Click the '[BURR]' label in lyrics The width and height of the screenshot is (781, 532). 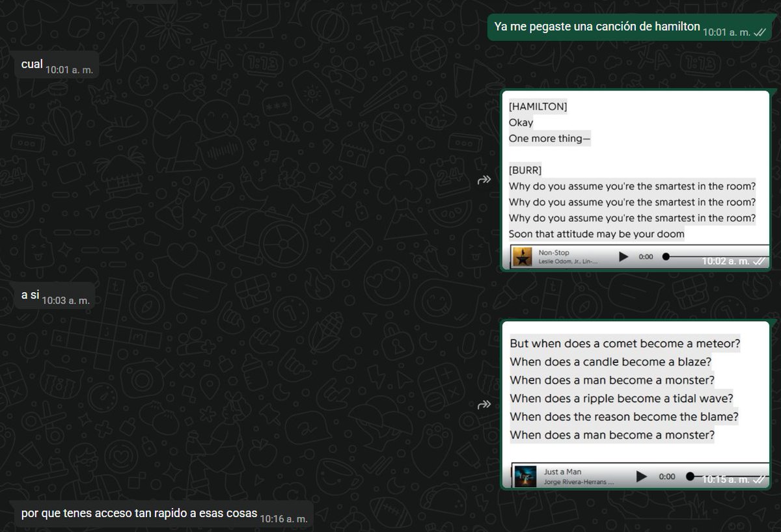(x=525, y=170)
